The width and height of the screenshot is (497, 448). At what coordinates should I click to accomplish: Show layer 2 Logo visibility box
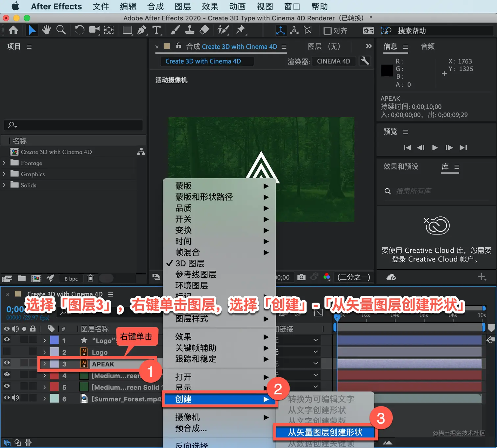(x=7, y=351)
